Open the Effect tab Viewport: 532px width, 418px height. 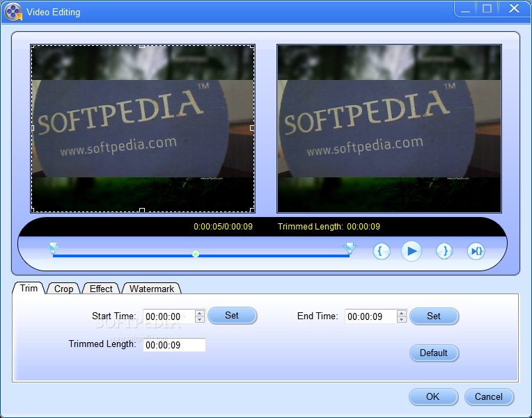tap(101, 289)
